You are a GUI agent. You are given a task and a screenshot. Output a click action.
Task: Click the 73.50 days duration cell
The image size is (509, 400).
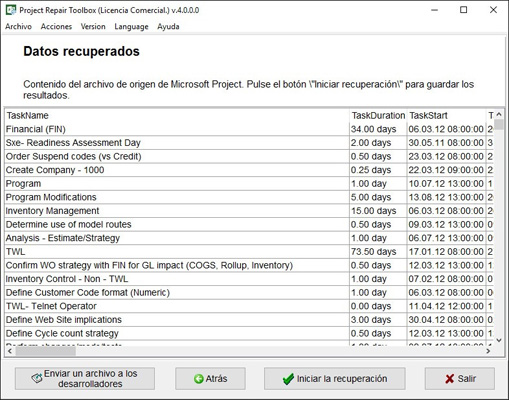378,252
